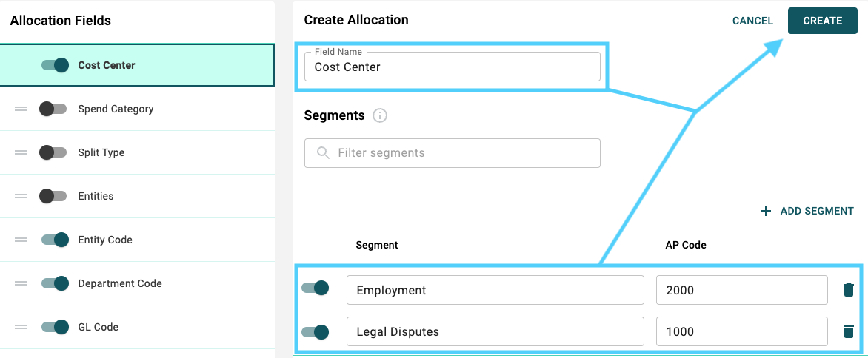This screenshot has width=868, height=358.
Task: Click drag handle next to Entities
Action: tap(21, 196)
